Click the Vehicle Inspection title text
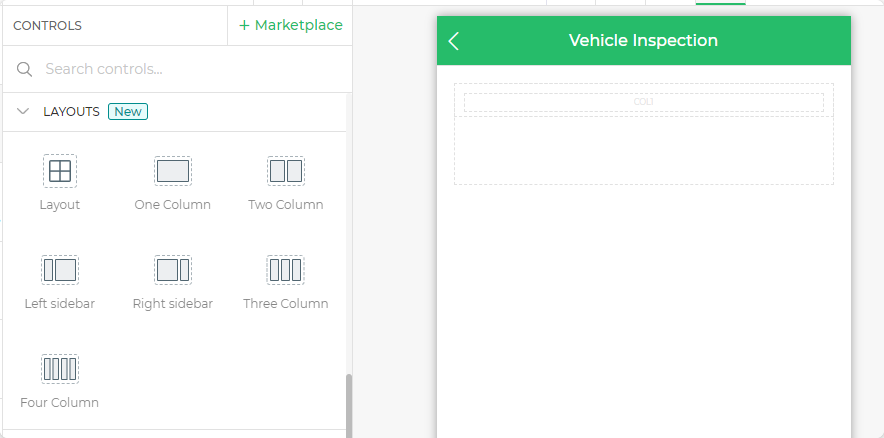The height and width of the screenshot is (438, 884). click(643, 41)
